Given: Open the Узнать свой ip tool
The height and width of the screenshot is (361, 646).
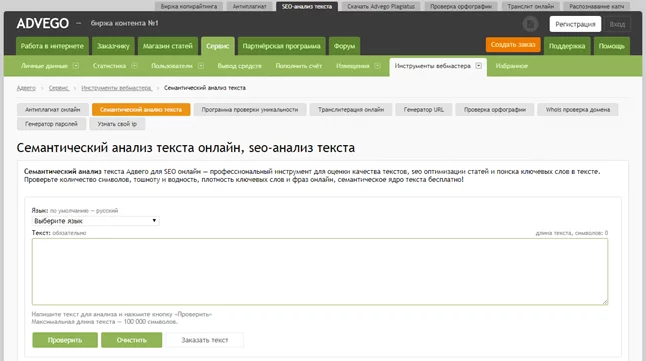Looking at the screenshot, I should coord(117,124).
